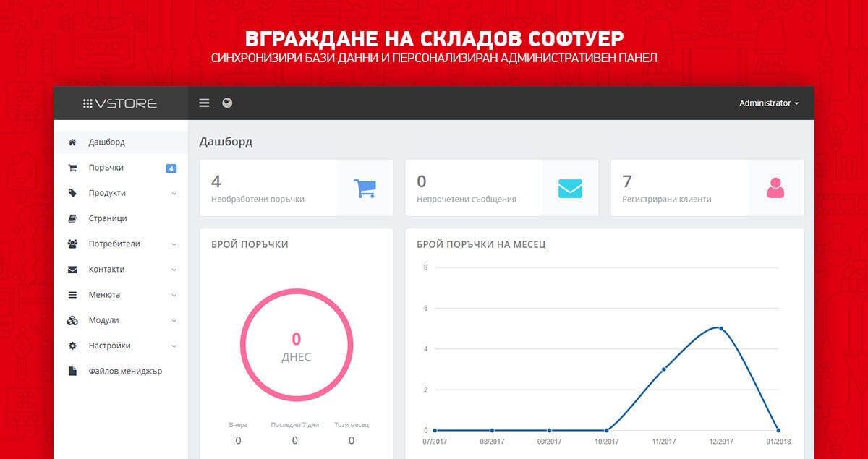Click the hamburger menu toggle icon
This screenshot has width=868, height=459.
click(204, 103)
